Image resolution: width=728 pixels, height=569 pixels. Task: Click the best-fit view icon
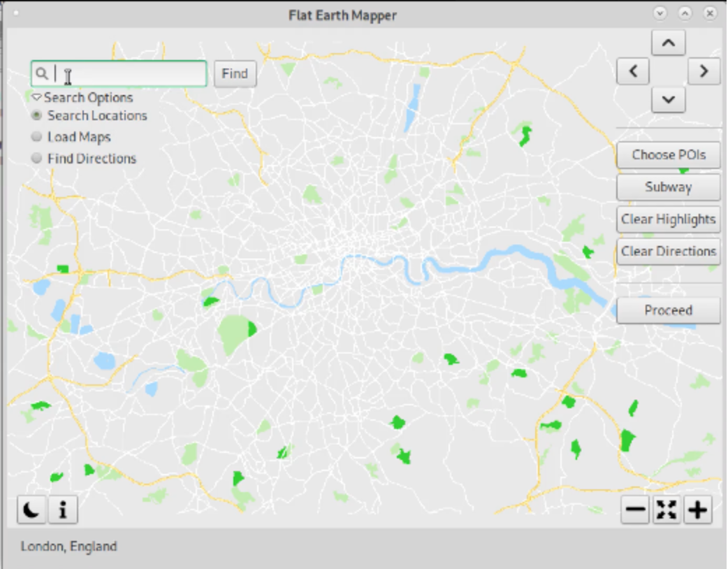(x=666, y=510)
